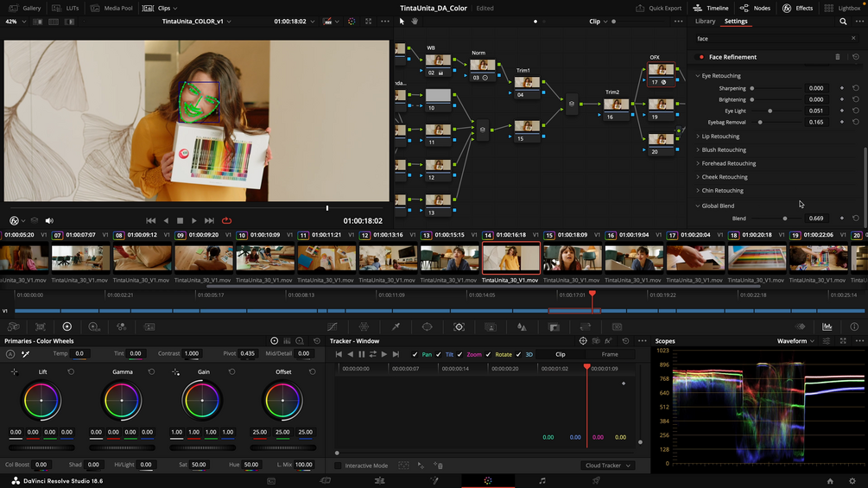Toggle Pan tracking checkbox
The width and height of the screenshot is (868, 488).
[415, 355]
